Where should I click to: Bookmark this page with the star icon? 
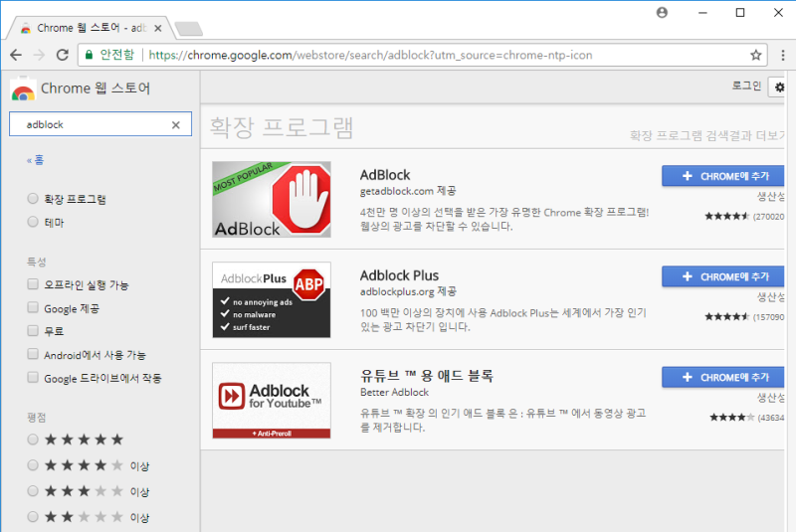[756, 55]
